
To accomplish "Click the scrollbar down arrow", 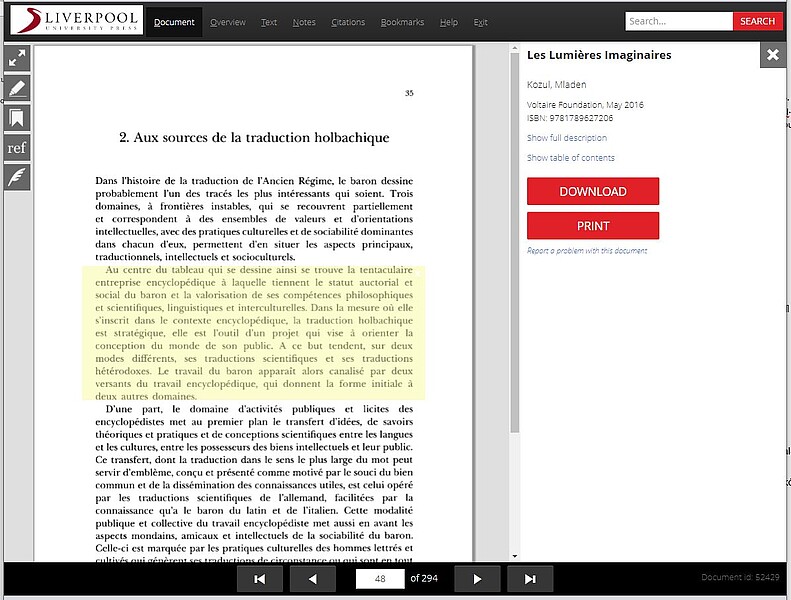I will [515, 556].
